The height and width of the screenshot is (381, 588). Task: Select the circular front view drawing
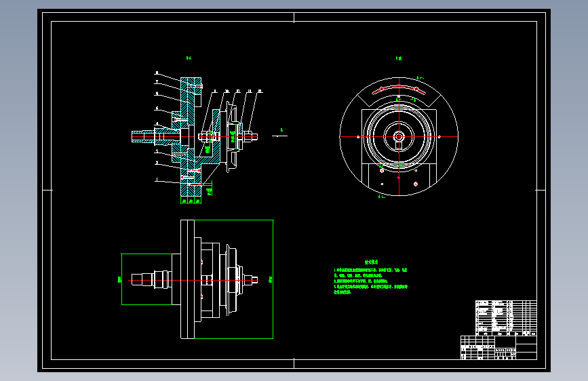pos(399,136)
